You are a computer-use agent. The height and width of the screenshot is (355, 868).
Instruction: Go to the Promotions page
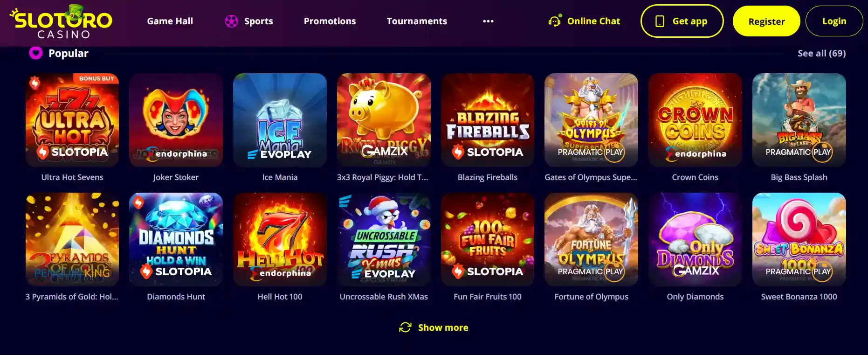tap(330, 21)
